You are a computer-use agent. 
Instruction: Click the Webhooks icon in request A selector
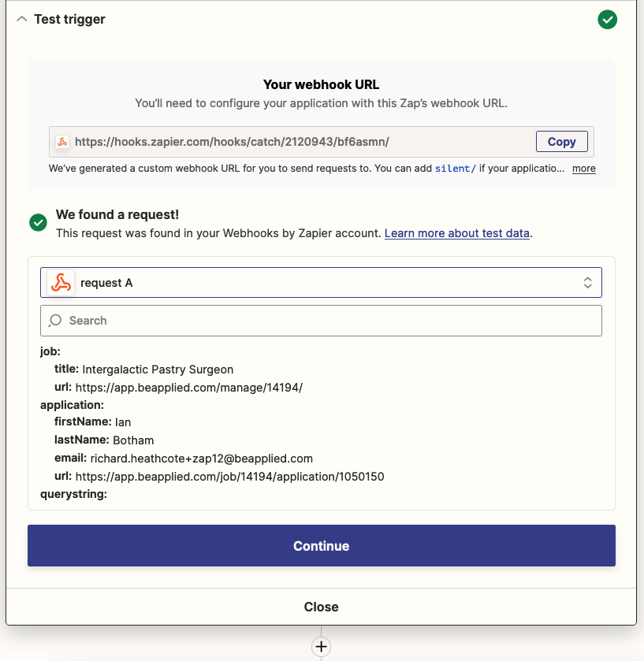pos(61,283)
